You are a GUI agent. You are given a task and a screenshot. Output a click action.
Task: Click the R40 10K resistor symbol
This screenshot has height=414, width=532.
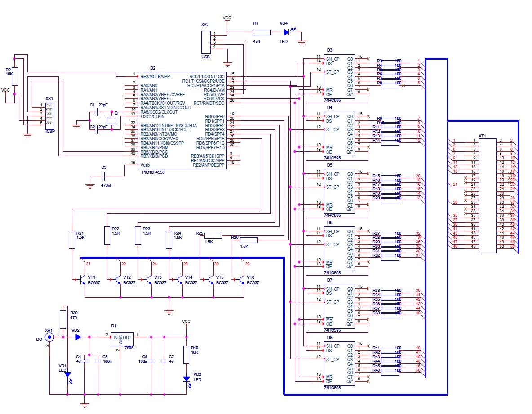[x=186, y=355]
